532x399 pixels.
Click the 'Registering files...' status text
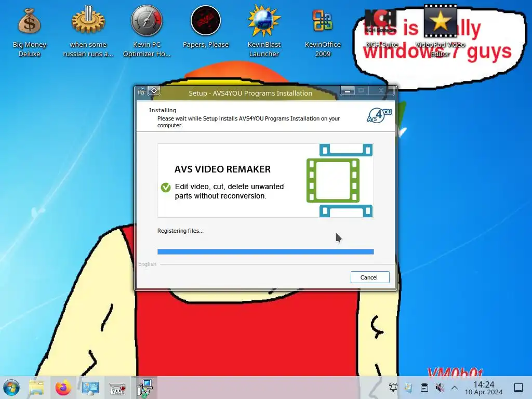pyautogui.click(x=180, y=231)
